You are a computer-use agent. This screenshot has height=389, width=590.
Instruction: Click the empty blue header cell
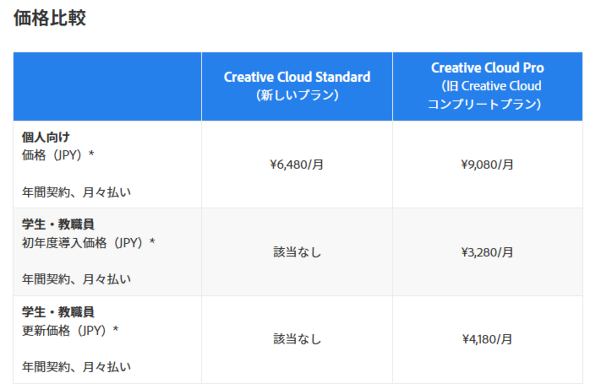(x=107, y=87)
